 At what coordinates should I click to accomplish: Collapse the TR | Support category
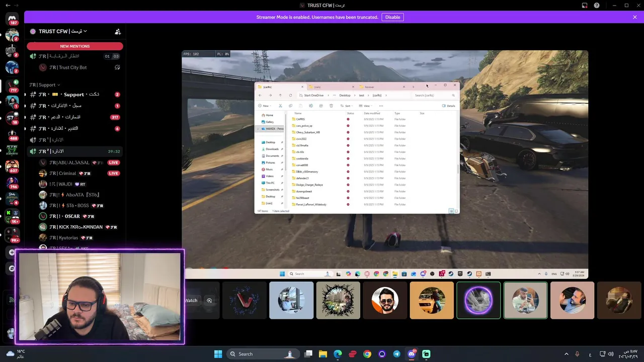pos(44,85)
